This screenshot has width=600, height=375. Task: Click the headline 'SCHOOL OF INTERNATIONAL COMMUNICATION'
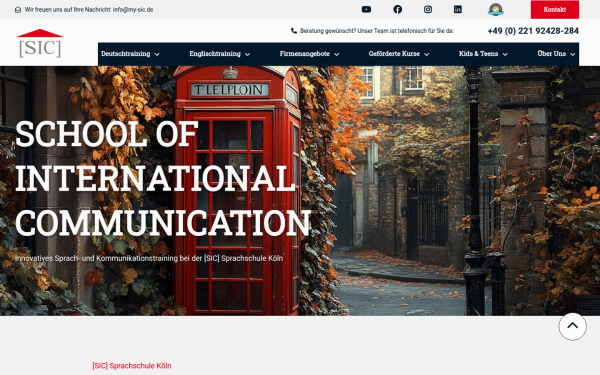(163, 178)
